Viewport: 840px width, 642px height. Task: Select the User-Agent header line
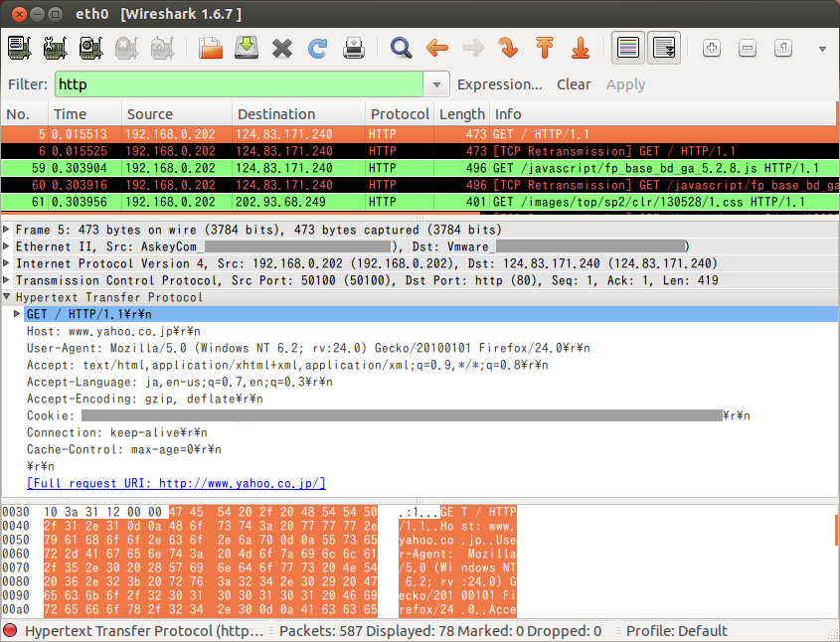308,348
